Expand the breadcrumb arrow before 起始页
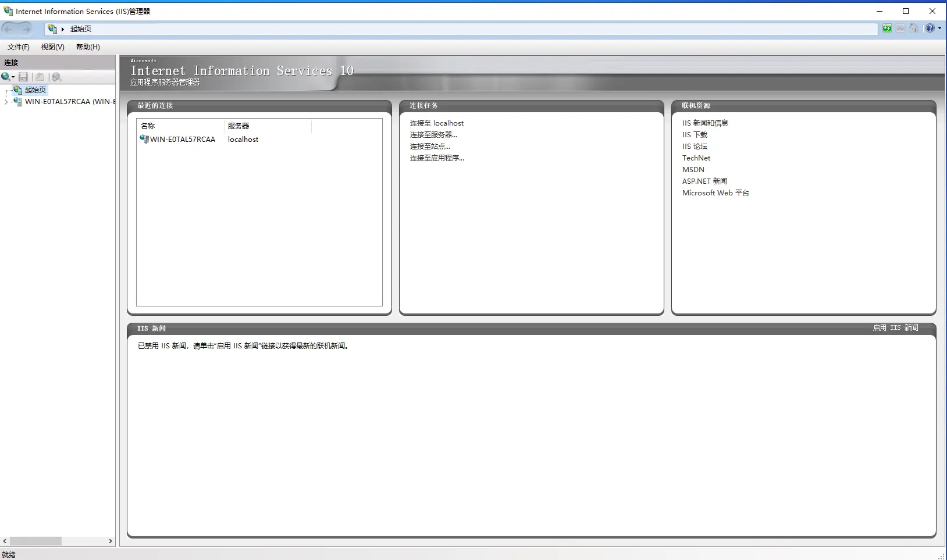The width and height of the screenshot is (947, 560). pos(63,29)
